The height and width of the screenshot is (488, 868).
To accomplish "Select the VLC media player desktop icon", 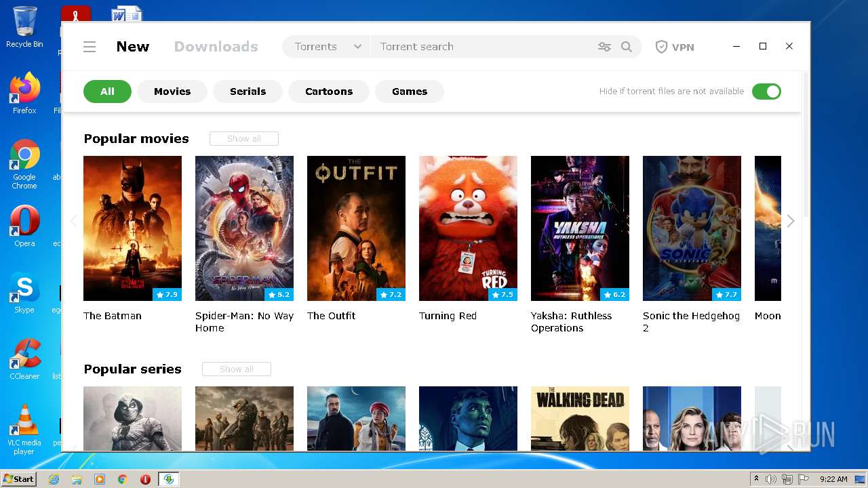I will 24,430.
